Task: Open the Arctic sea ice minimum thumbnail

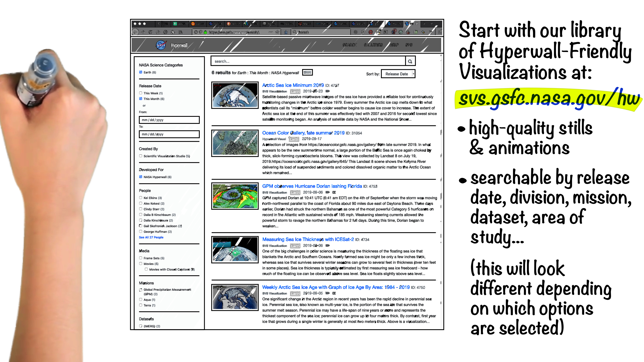Action: pos(235,95)
